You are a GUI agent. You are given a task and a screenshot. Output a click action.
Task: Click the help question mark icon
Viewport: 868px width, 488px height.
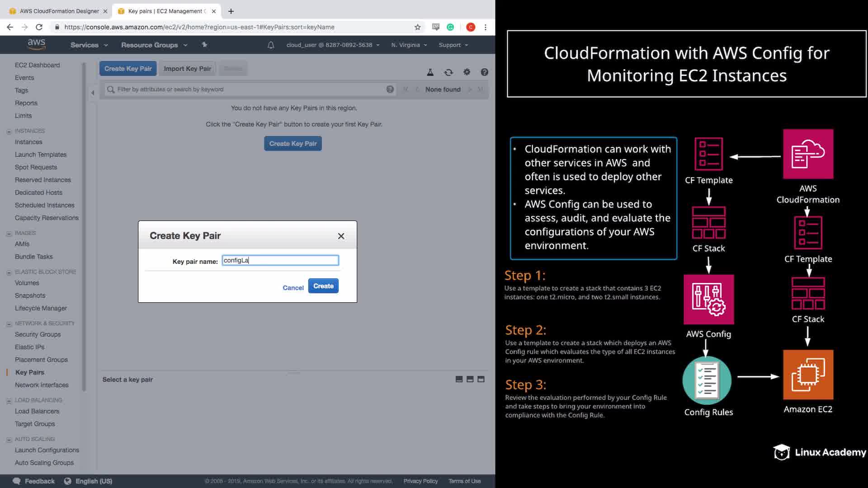[484, 72]
